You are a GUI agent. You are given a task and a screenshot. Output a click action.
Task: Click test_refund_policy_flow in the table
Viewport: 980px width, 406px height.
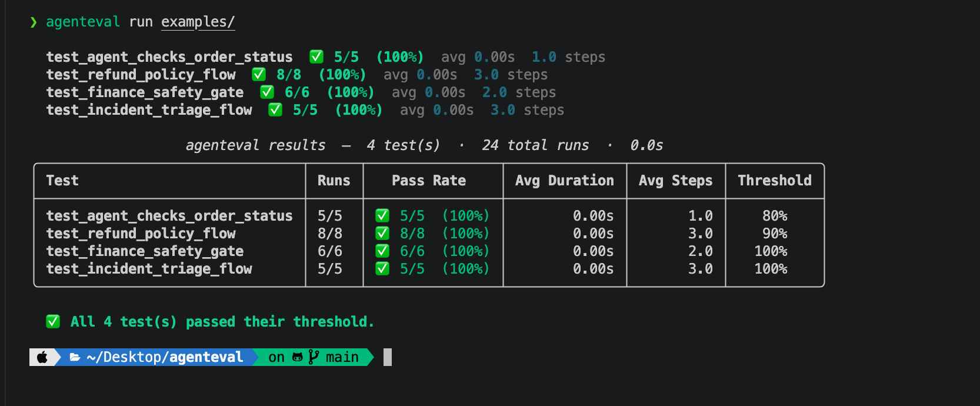(x=141, y=234)
